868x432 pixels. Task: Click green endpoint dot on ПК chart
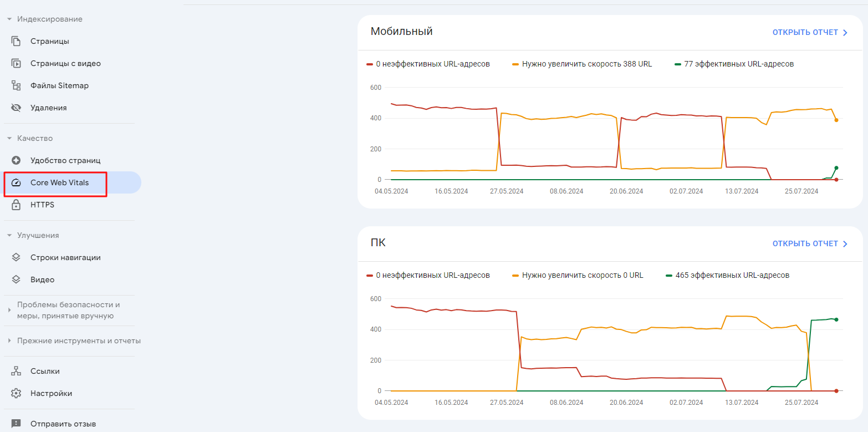[x=836, y=319]
